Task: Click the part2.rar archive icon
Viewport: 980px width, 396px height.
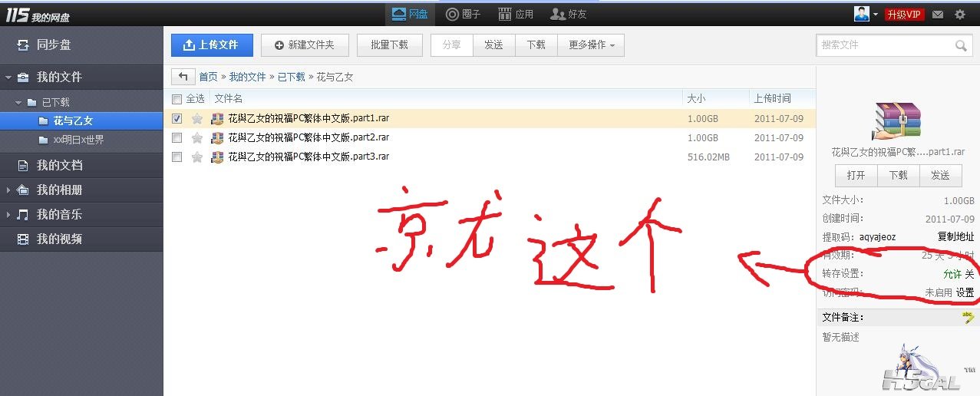Action: pos(217,138)
